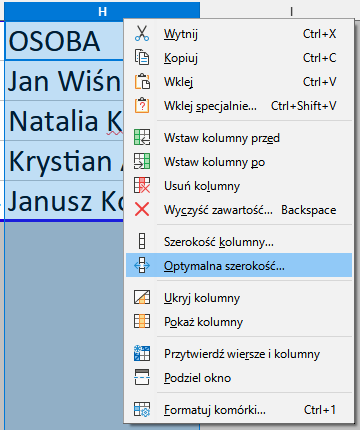
Task: Open Szerokość kolumny dialog entry
Action: (x=239, y=241)
